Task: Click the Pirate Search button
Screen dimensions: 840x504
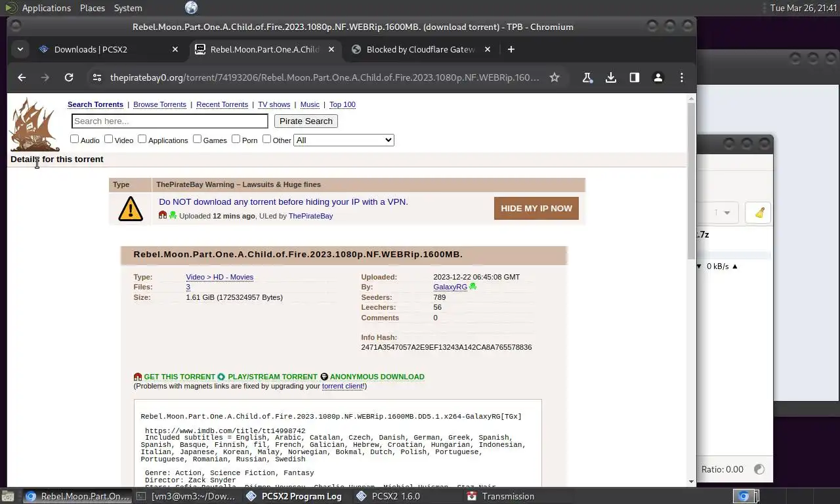Action: pyautogui.click(x=306, y=121)
